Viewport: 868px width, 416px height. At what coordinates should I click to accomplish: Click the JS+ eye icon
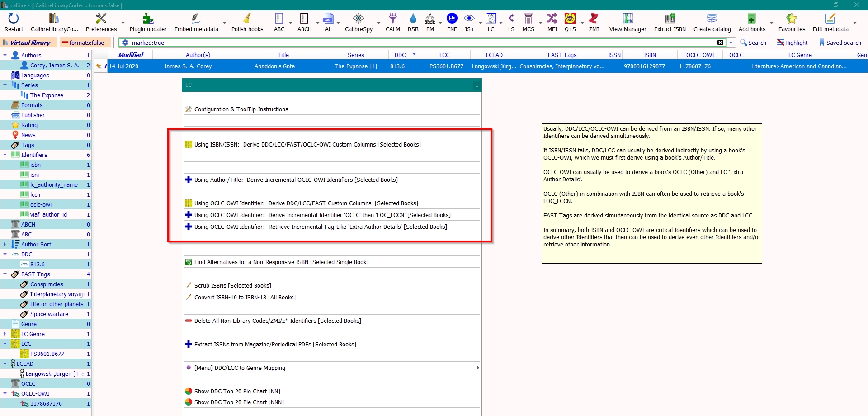[x=470, y=19]
